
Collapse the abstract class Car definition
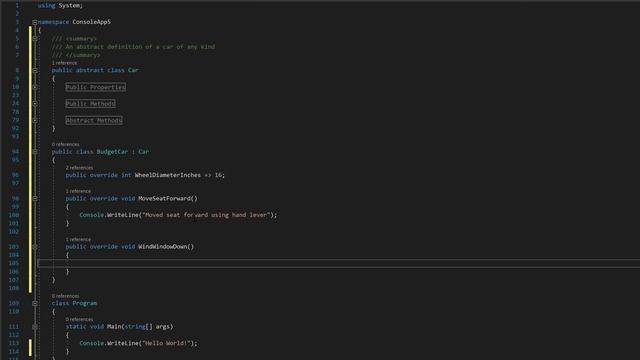35,70
